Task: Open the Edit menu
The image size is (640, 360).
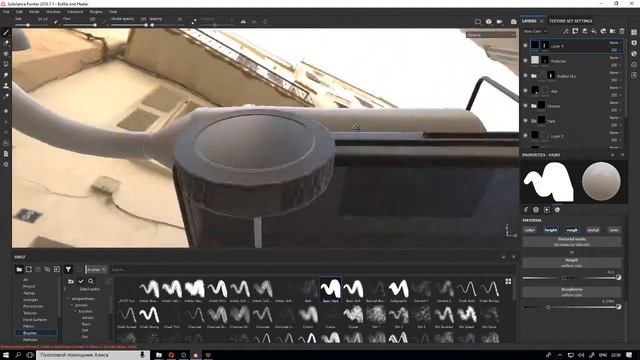Action: (19, 12)
